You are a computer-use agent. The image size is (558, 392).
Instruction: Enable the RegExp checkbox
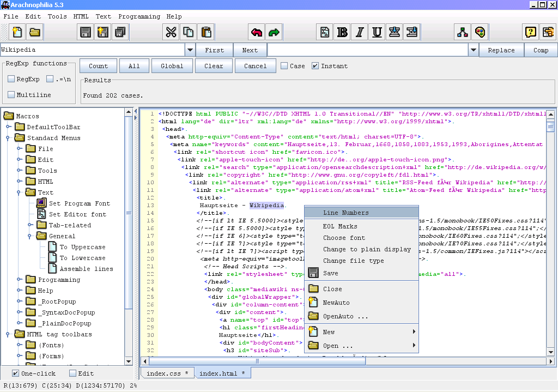pyautogui.click(x=11, y=79)
